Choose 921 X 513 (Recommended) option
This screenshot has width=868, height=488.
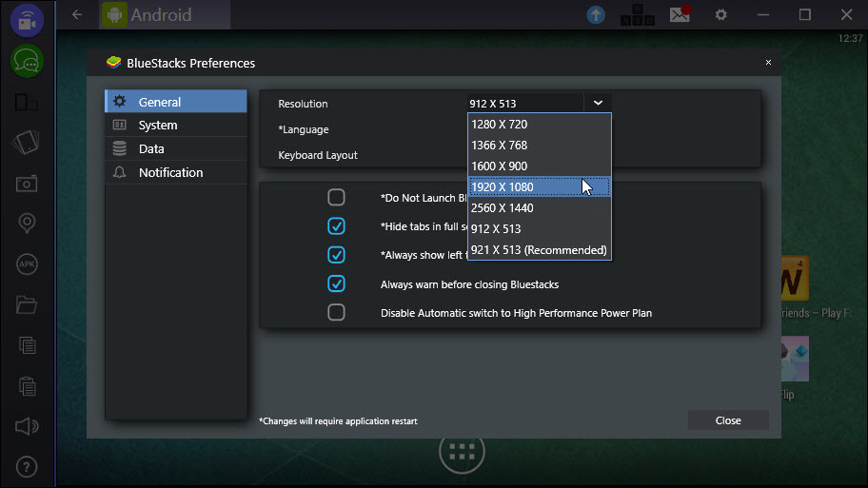(x=540, y=250)
